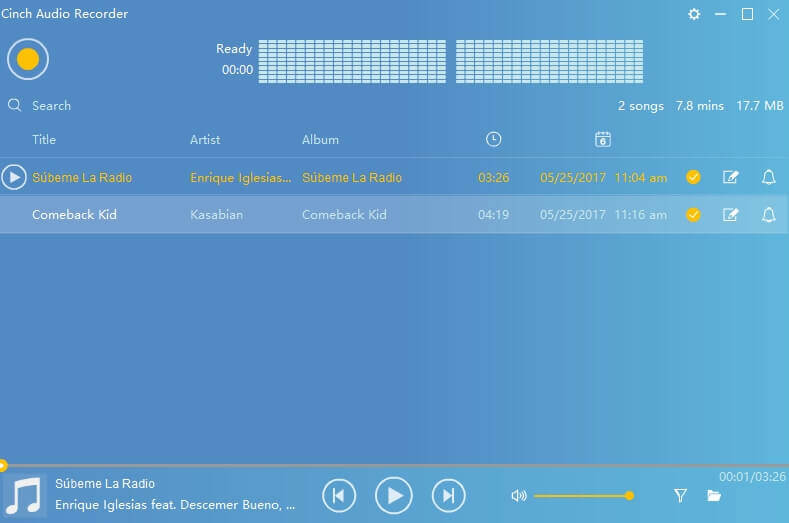This screenshot has width=789, height=523.
Task: Click the music note album art thumbnail
Action: [x=24, y=496]
